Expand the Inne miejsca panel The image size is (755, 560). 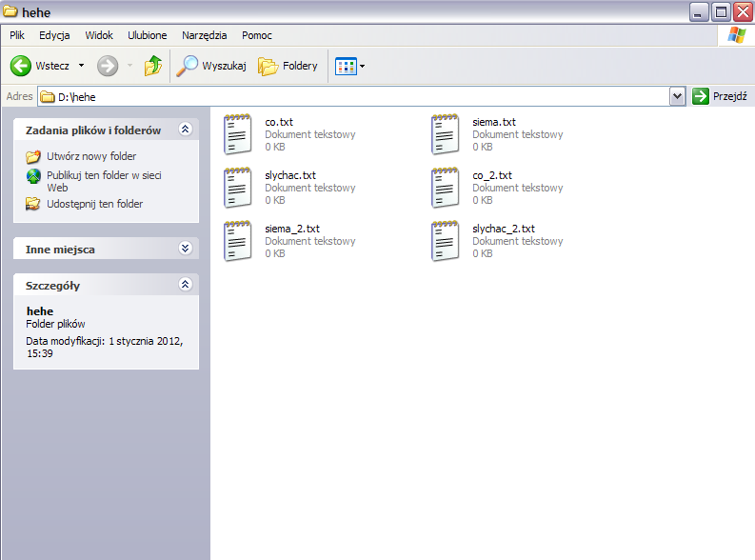coord(186,249)
